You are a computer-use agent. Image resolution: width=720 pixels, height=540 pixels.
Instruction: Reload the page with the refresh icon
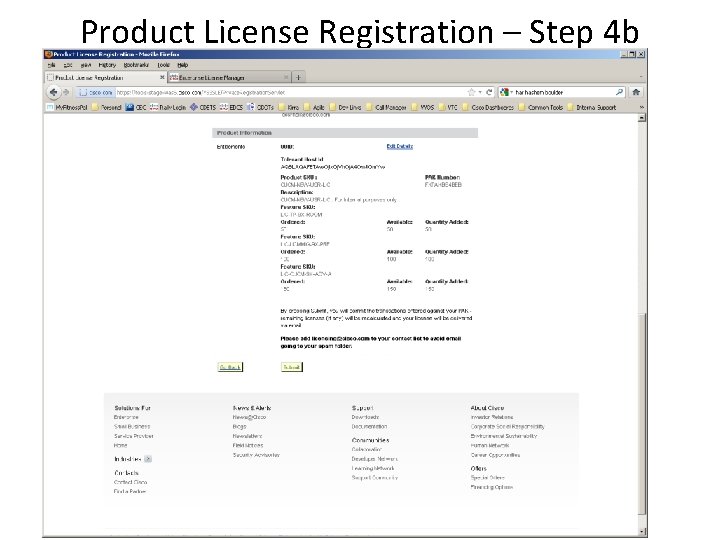(489, 92)
